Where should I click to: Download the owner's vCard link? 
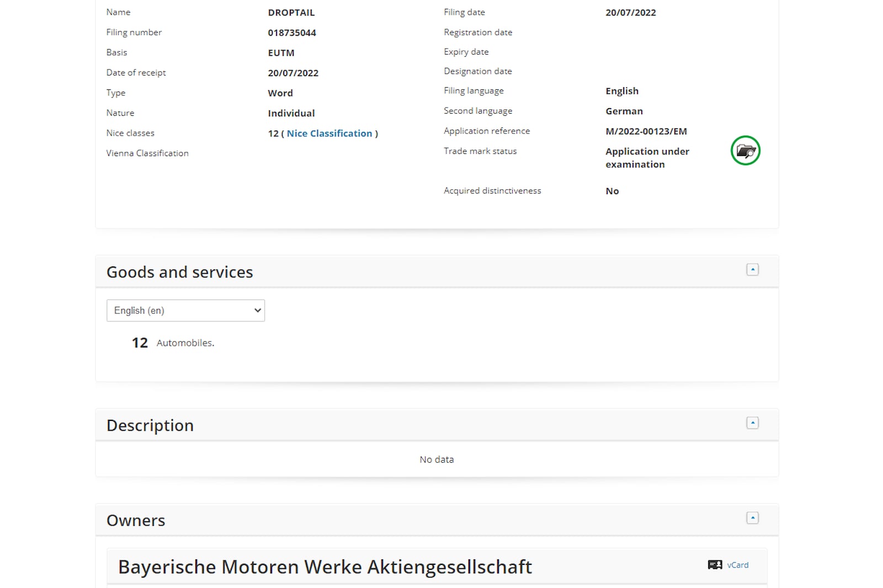click(738, 565)
